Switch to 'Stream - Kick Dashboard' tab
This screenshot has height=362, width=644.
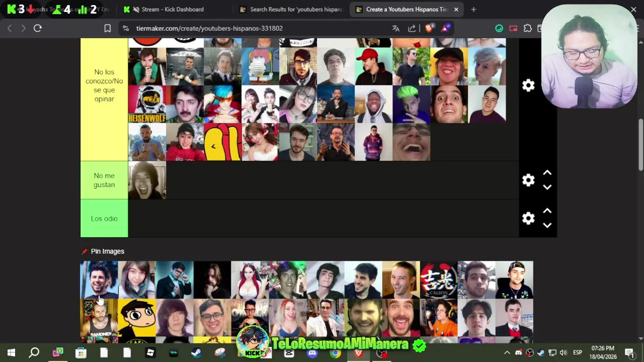click(x=173, y=10)
